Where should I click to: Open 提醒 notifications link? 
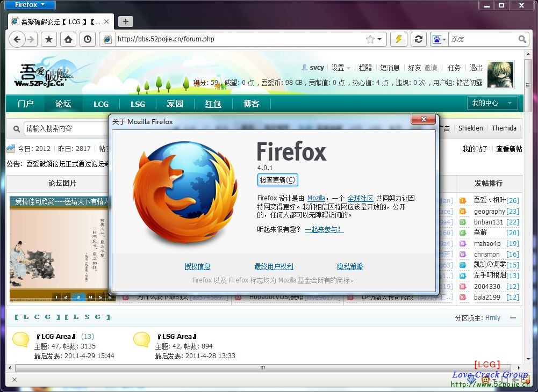[365, 68]
